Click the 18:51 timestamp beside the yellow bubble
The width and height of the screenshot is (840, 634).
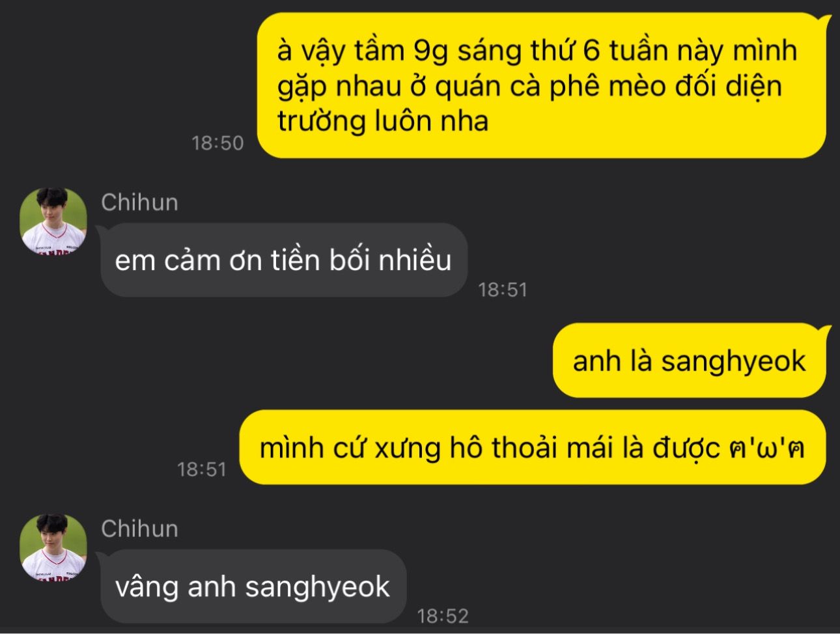point(202,469)
